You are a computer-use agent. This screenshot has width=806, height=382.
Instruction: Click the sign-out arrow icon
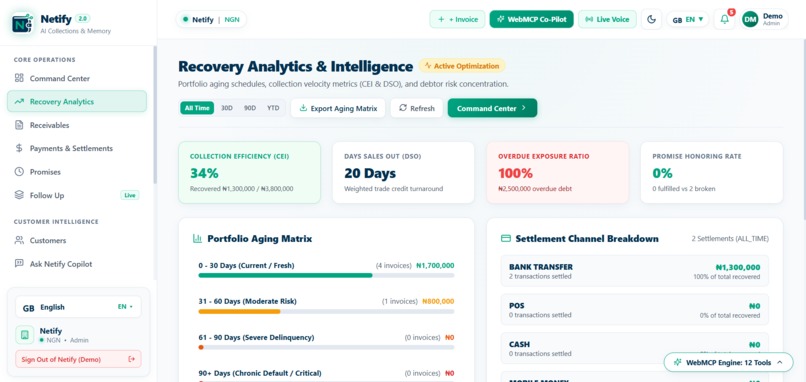(132, 359)
